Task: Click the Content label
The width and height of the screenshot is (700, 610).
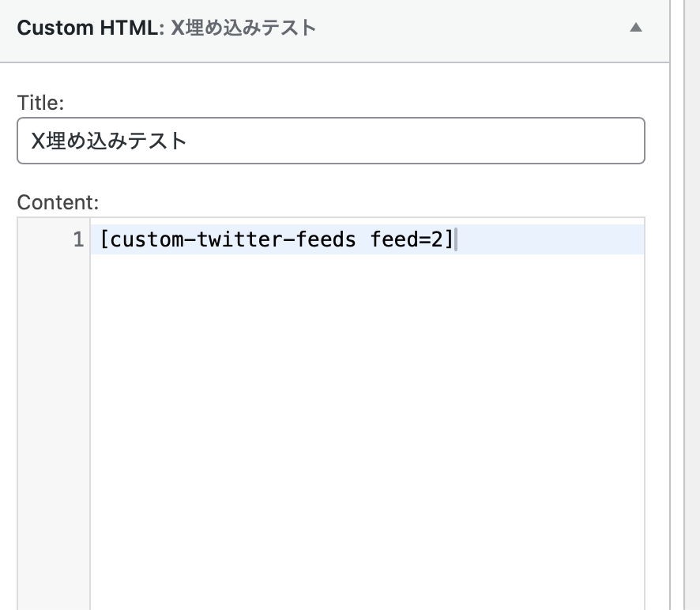Action: click(58, 201)
